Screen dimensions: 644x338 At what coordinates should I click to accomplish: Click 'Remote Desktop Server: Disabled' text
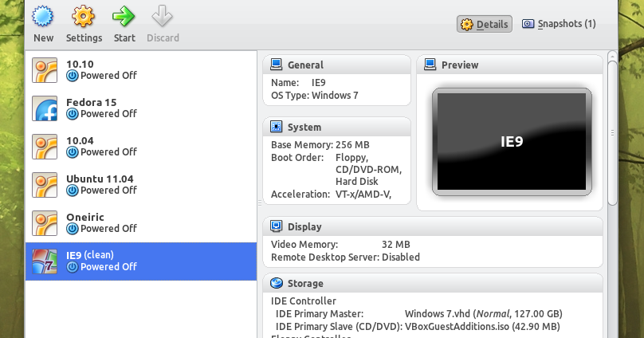[345, 257]
